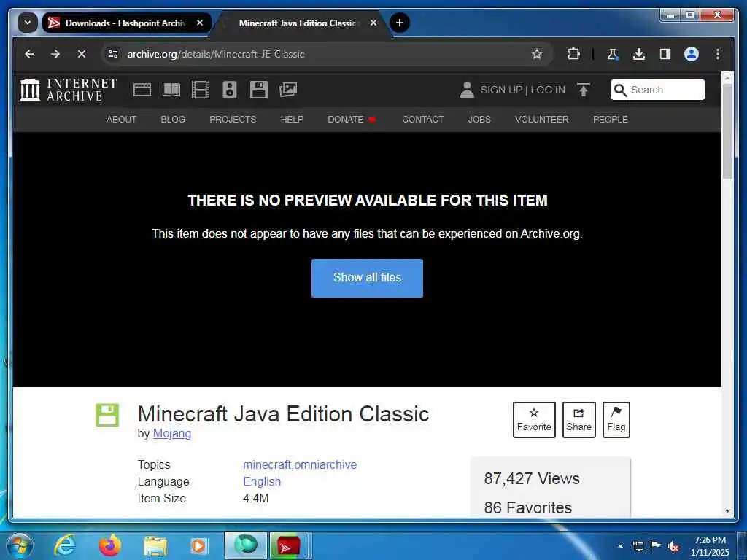747x560 pixels.
Task: Launch Firefox from the taskbar
Action: (110, 545)
